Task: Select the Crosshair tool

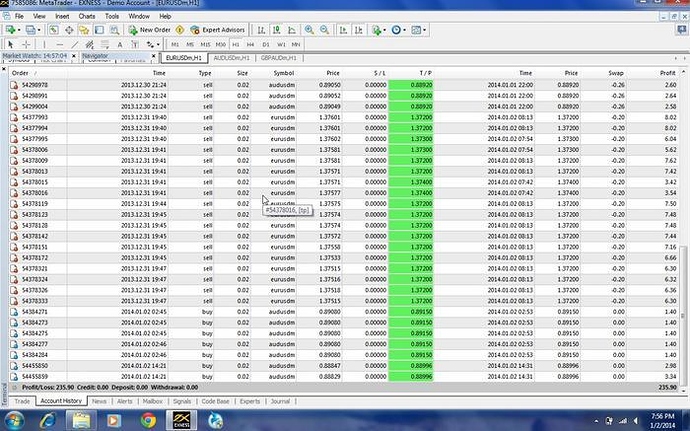Action: coord(26,44)
